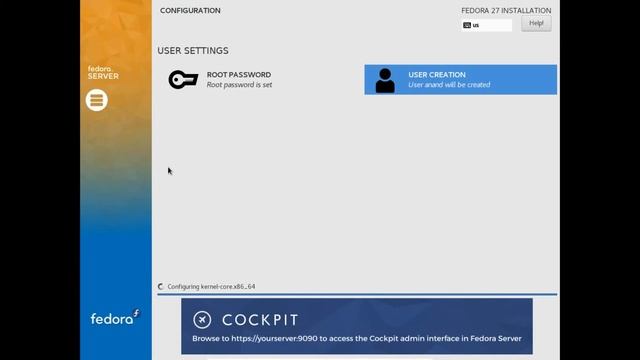Click the User Creation person icon

pos(385,80)
